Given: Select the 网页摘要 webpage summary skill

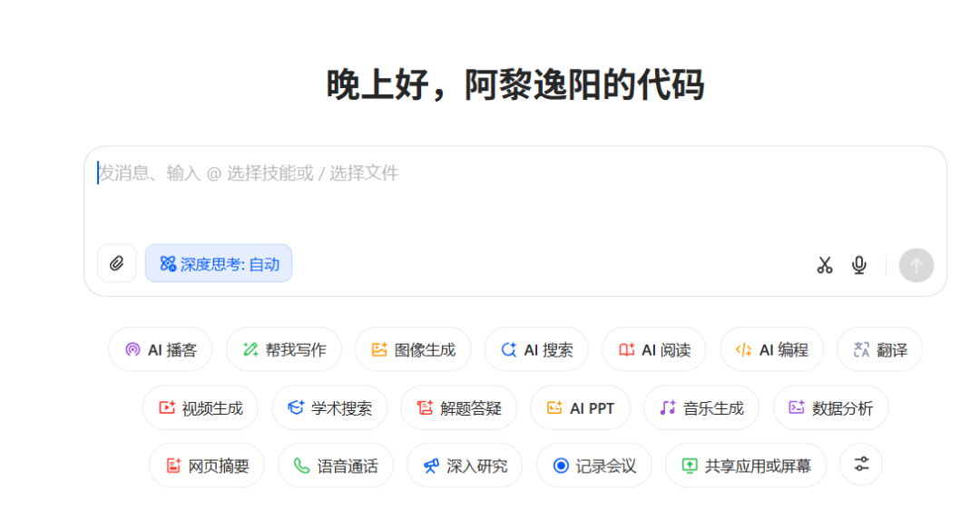Looking at the screenshot, I should (206, 465).
